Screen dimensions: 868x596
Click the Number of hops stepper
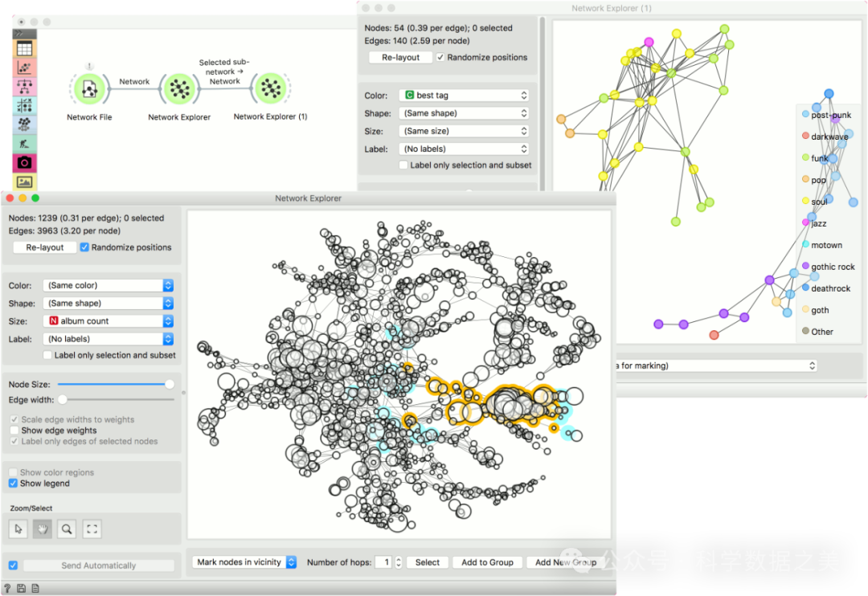[x=398, y=562]
